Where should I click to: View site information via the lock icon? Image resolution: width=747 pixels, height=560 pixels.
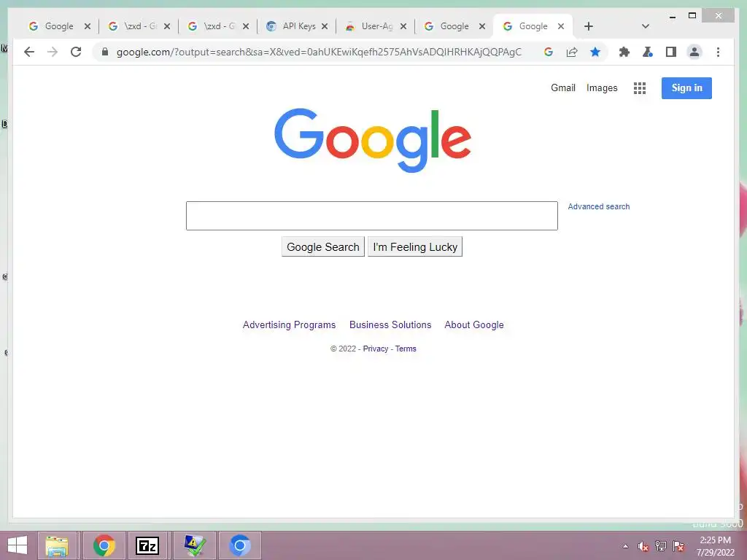105,52
